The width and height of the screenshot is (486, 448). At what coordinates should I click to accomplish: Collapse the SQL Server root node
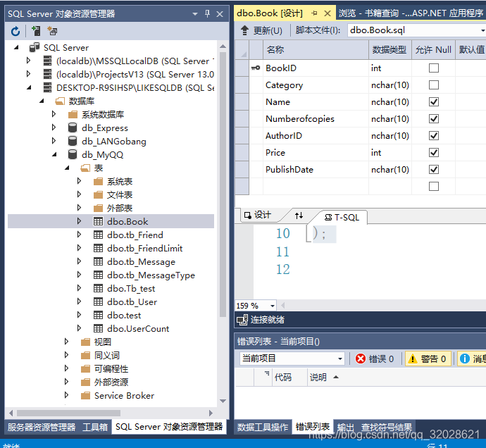coord(16,47)
